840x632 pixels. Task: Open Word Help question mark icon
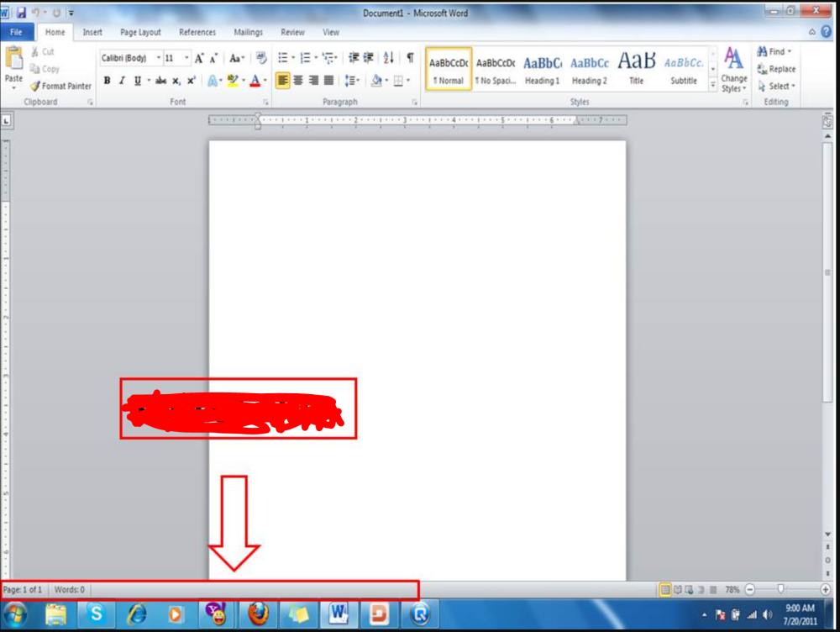tap(826, 32)
